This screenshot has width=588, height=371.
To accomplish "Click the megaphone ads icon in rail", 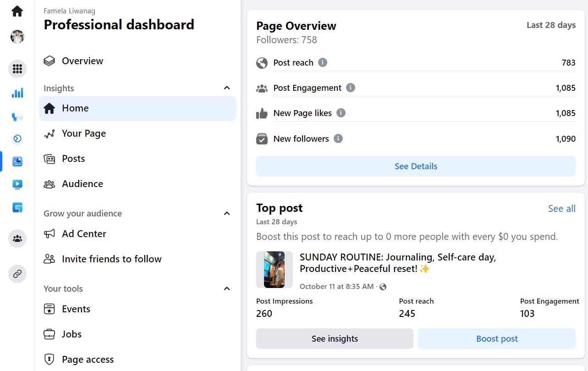I will coord(17,116).
